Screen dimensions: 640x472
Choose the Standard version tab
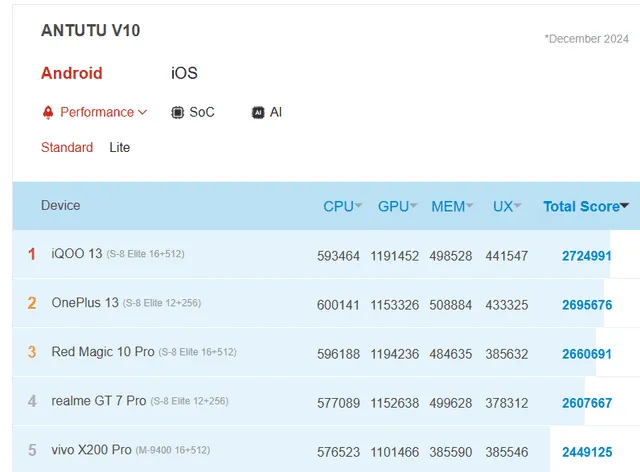[67, 147]
